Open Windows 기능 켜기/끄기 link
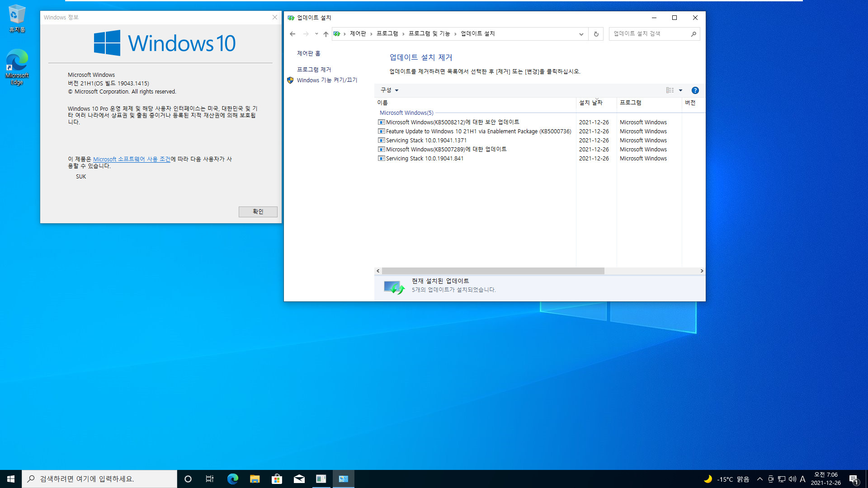This screenshot has width=868, height=488. [x=327, y=80]
